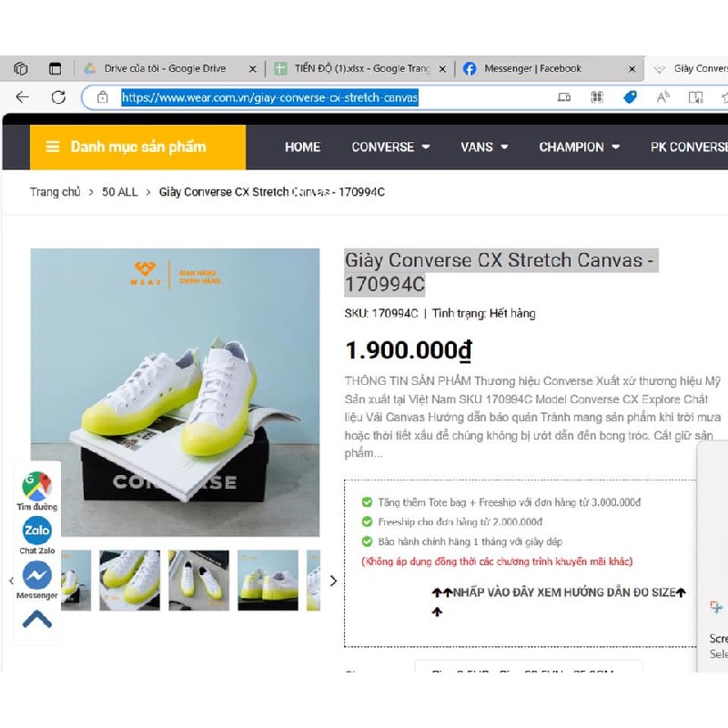Go to HOME in navigation
The width and height of the screenshot is (728, 728).
pyautogui.click(x=302, y=147)
